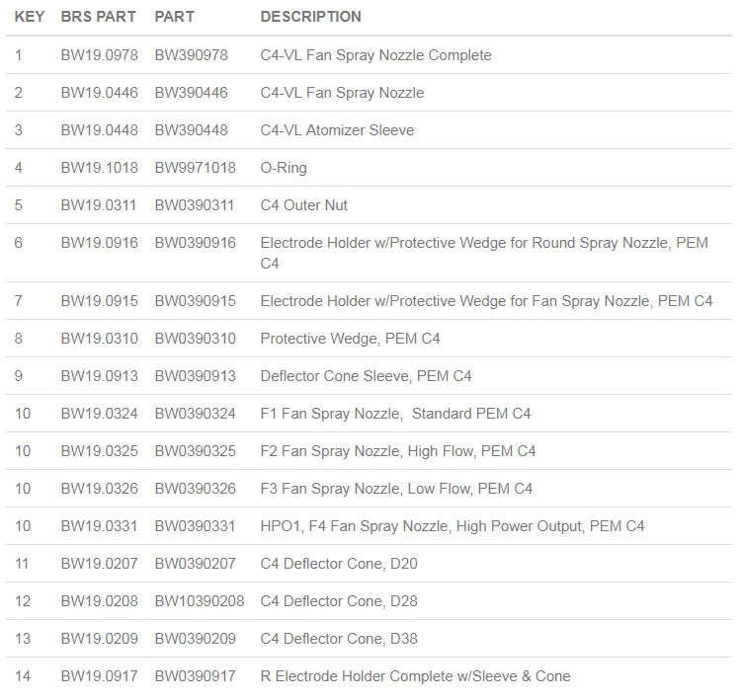Select BRS part BW19.0915
Image resolution: width=741 pixels, height=700 pixels.
(99, 301)
